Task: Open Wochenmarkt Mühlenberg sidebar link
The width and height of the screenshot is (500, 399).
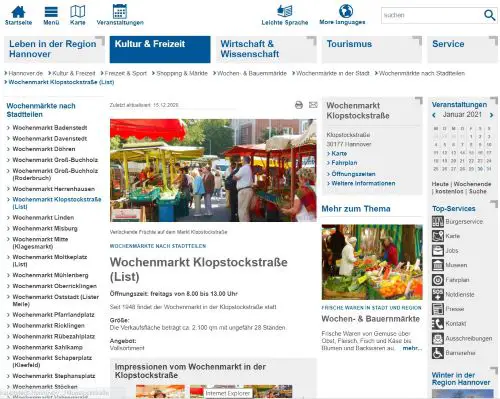Action: [50, 275]
